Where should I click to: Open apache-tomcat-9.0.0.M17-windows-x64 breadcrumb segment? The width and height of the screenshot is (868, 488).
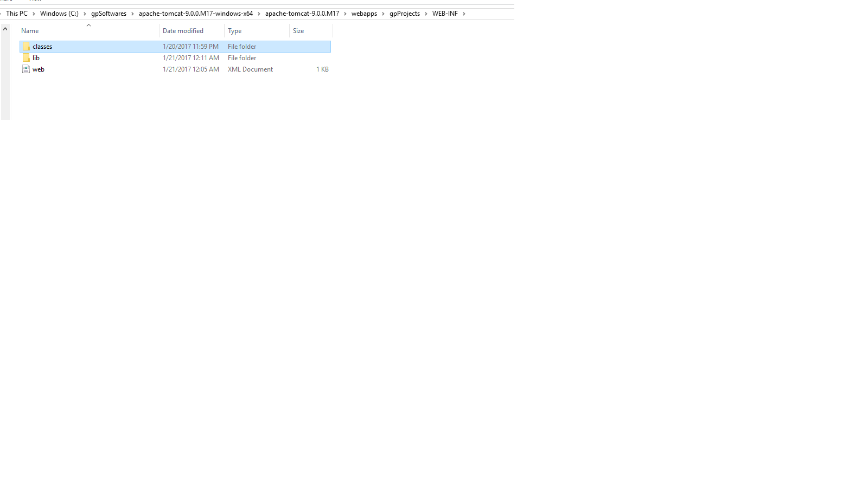[x=196, y=14]
